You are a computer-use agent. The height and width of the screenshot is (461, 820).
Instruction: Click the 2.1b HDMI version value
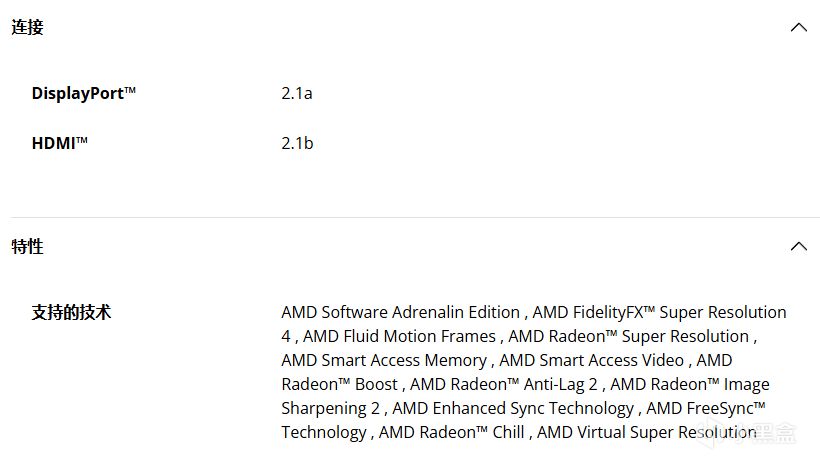[x=297, y=143]
